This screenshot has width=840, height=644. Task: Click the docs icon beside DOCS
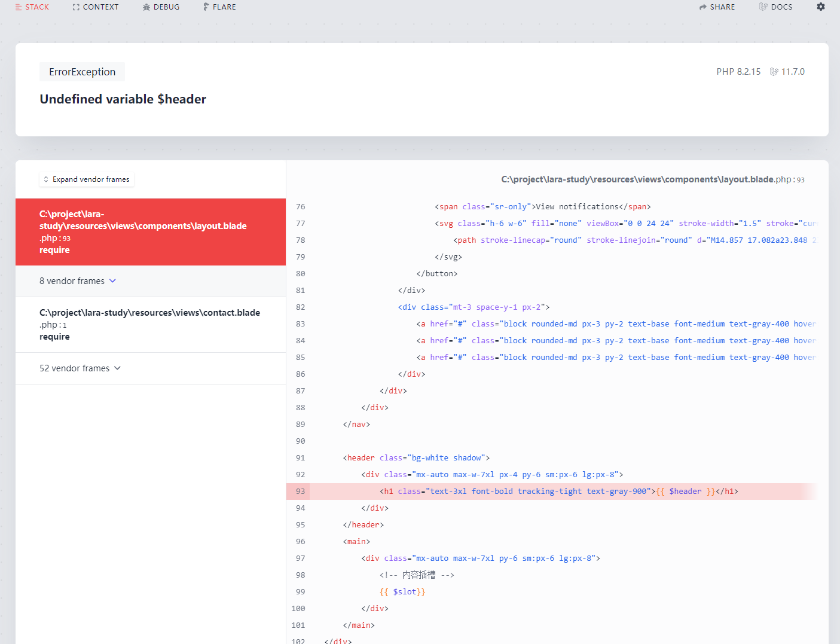coord(763,7)
